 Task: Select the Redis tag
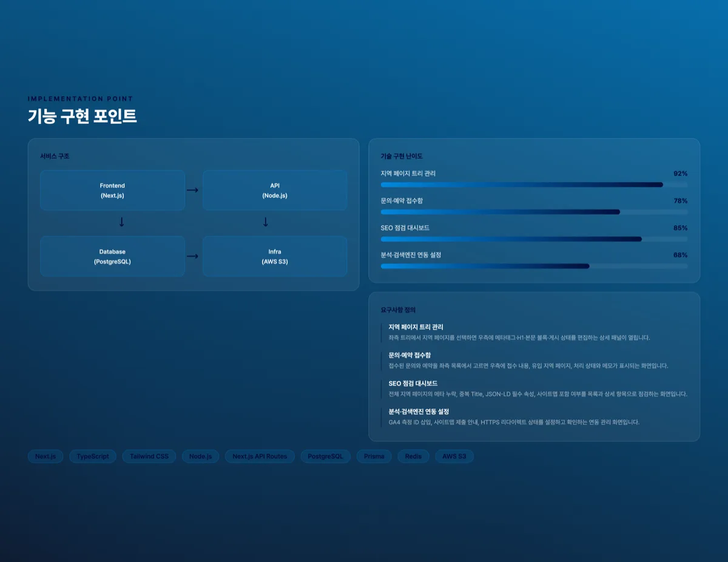click(x=413, y=456)
